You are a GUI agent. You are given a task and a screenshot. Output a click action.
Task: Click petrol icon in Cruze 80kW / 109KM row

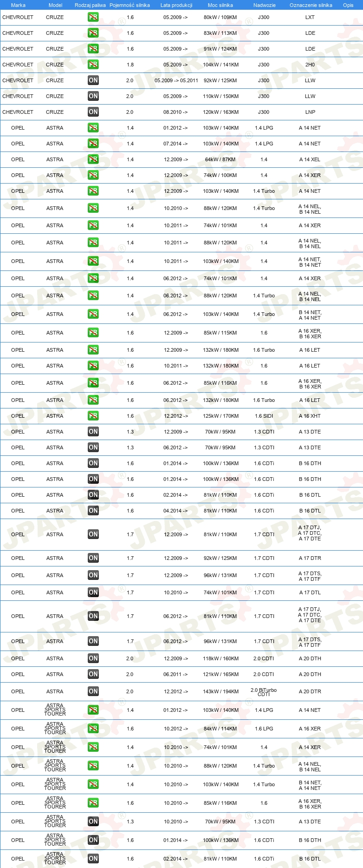pos(93,17)
